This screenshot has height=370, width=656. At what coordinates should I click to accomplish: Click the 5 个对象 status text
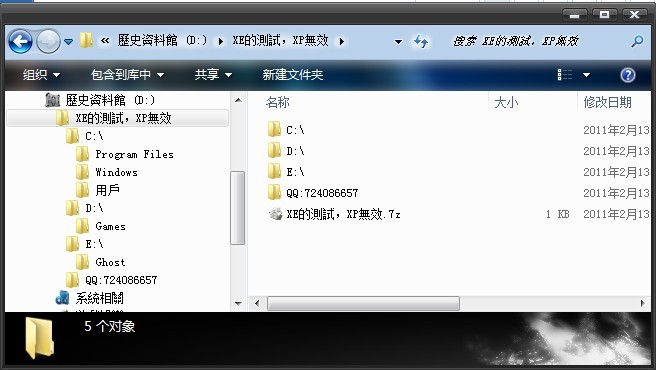(110, 326)
